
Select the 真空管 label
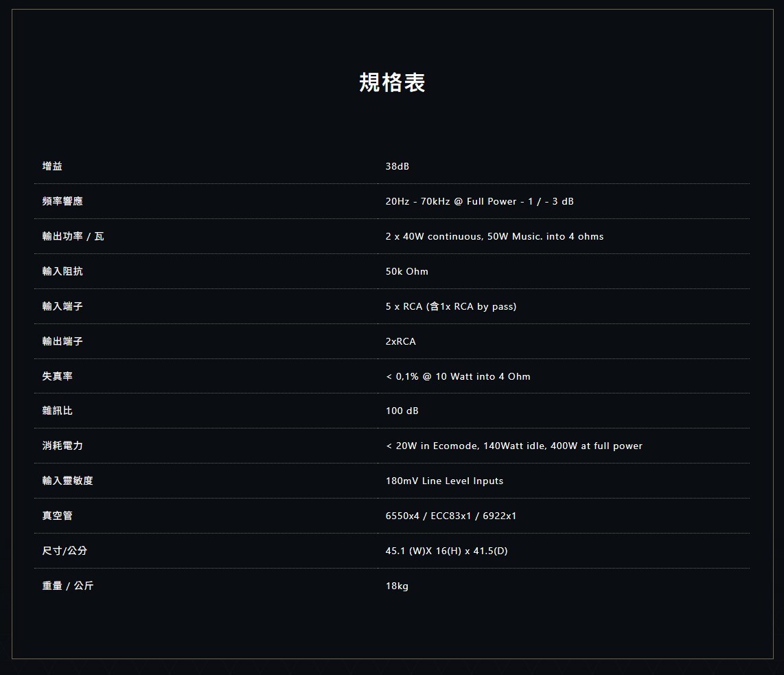pos(58,516)
